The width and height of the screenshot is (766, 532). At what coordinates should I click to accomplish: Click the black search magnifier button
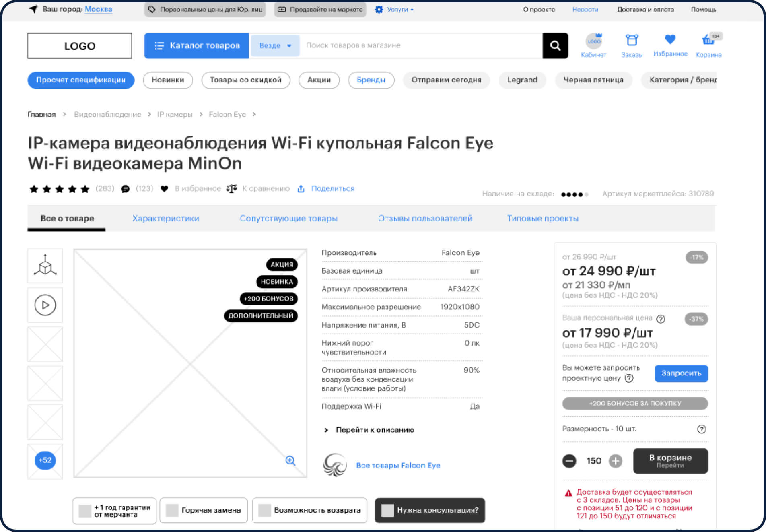[x=555, y=46]
